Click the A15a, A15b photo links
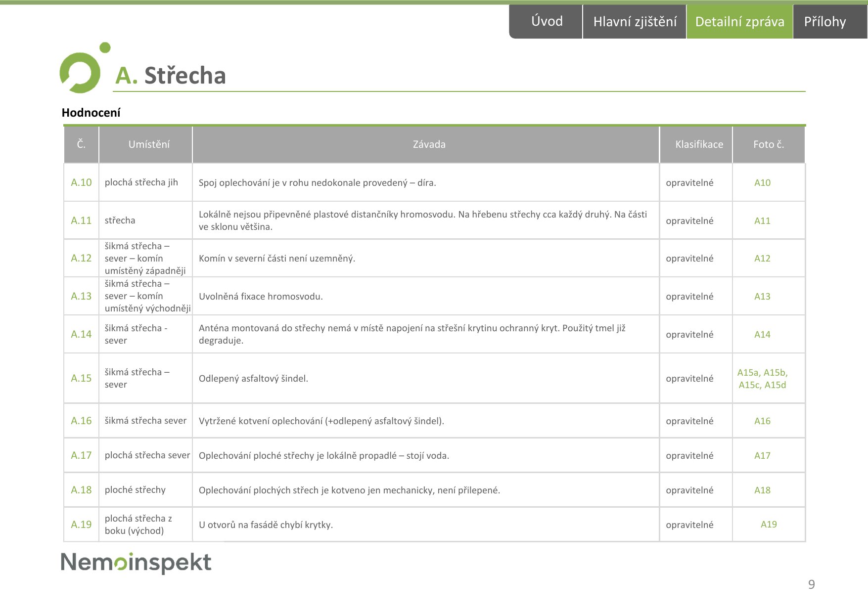The image size is (868, 613). click(762, 372)
